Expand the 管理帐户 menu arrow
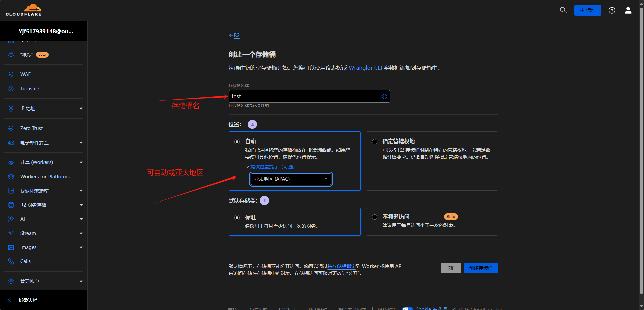This screenshot has width=644, height=310. coord(81,281)
